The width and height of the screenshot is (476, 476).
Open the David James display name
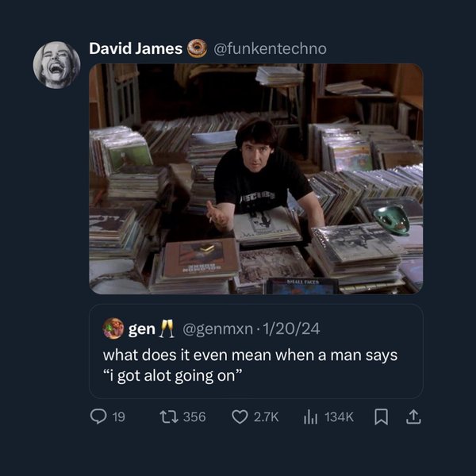coord(136,48)
